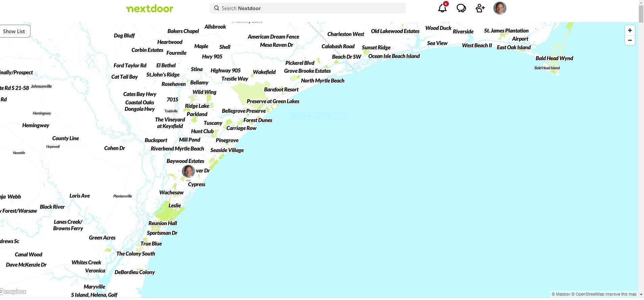Zoom in on the map
The height and width of the screenshot is (300, 644).
pyautogui.click(x=629, y=30)
